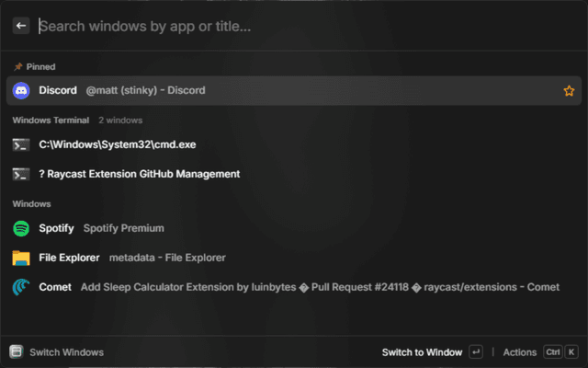The height and width of the screenshot is (368, 588).
Task: Unpin Discord using the star icon
Action: (x=568, y=90)
